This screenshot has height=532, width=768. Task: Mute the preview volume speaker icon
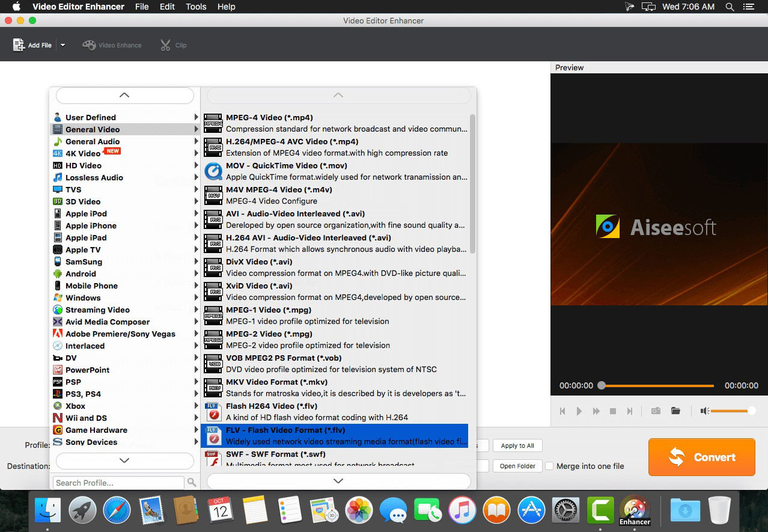tap(705, 411)
